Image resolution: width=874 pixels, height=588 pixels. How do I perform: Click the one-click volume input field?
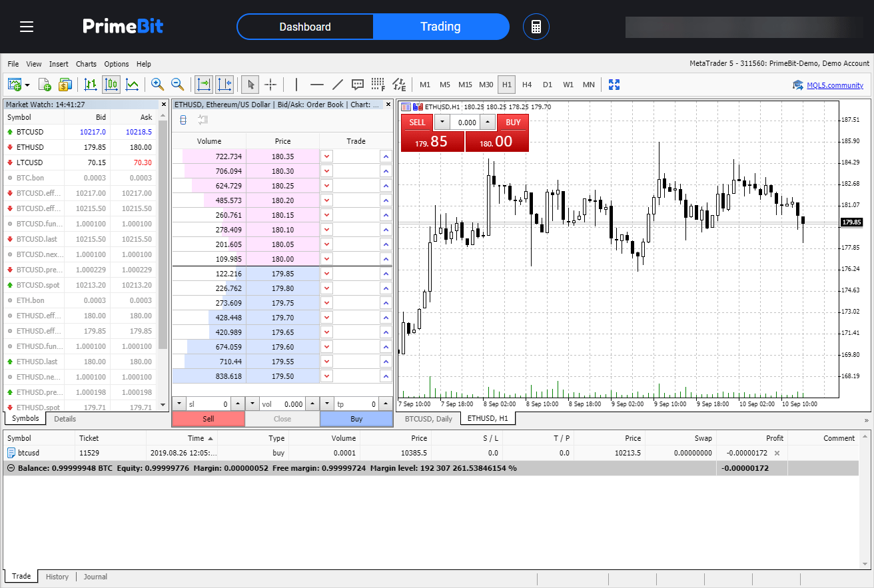point(466,123)
